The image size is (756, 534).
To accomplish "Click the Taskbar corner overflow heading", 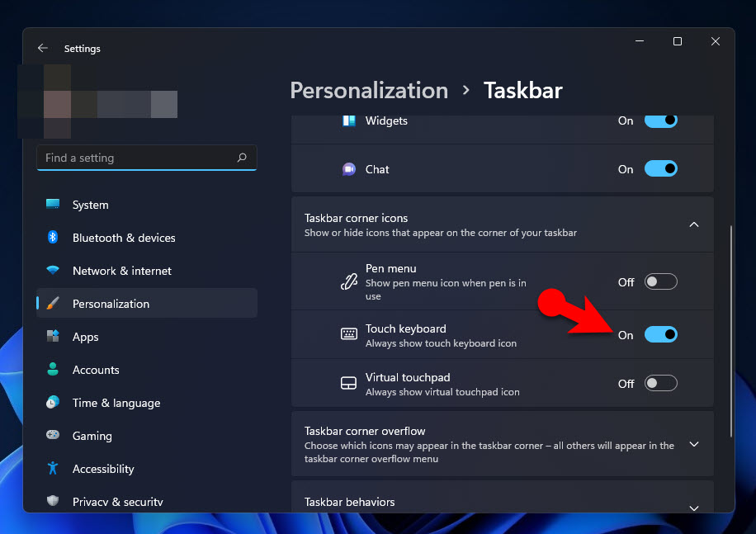I will point(365,431).
